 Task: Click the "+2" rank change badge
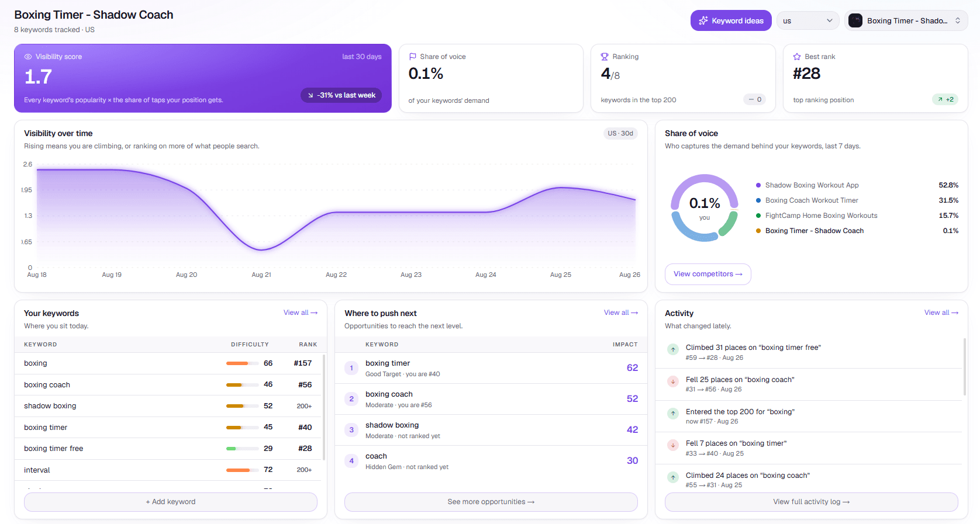[x=946, y=99]
